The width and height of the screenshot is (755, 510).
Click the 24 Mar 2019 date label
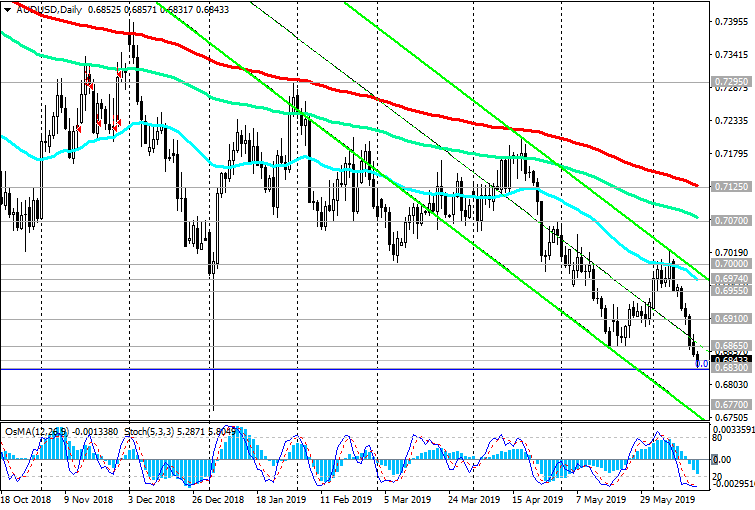pos(474,499)
